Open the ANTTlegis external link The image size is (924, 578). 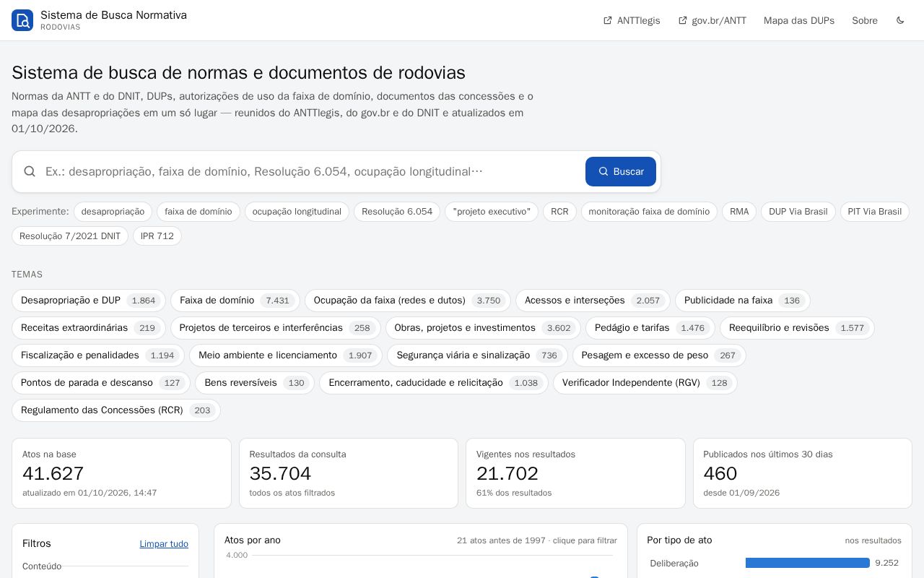tap(632, 20)
